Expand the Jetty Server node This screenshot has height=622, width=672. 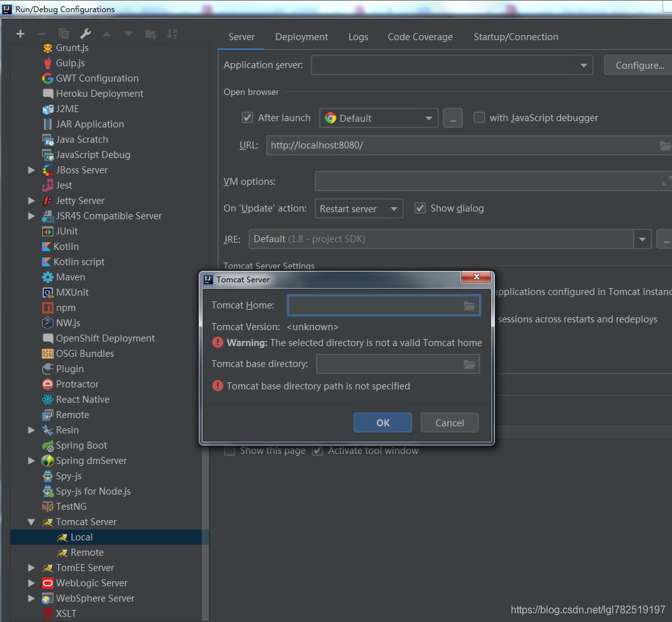(31, 201)
